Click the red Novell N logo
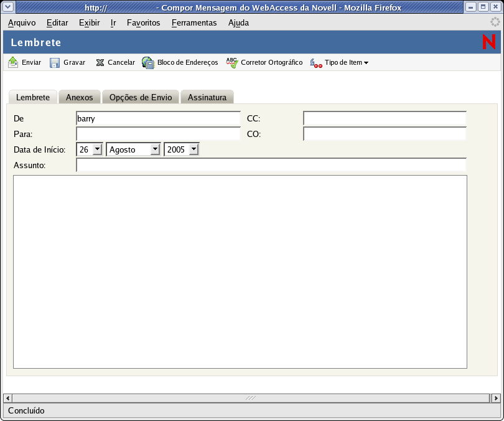 [488, 42]
